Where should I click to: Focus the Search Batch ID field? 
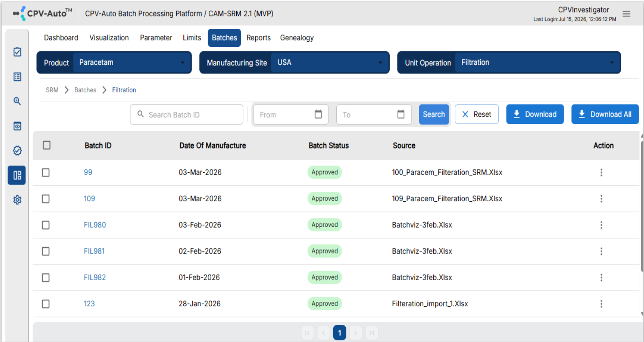(x=187, y=114)
